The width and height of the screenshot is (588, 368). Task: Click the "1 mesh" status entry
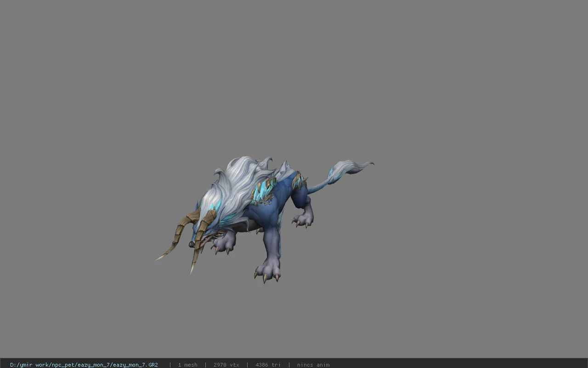pos(187,365)
